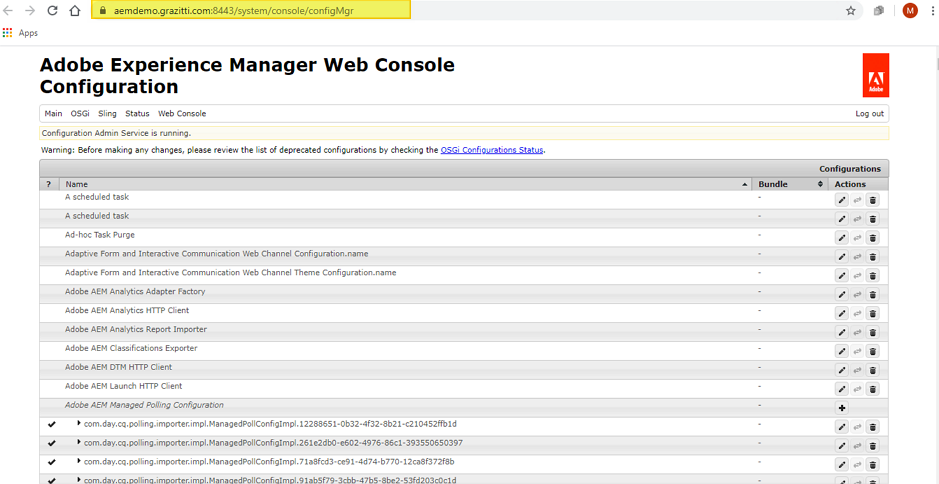Delete the Adobe AEM Launch HTTP Client configuration

pyautogui.click(x=872, y=389)
